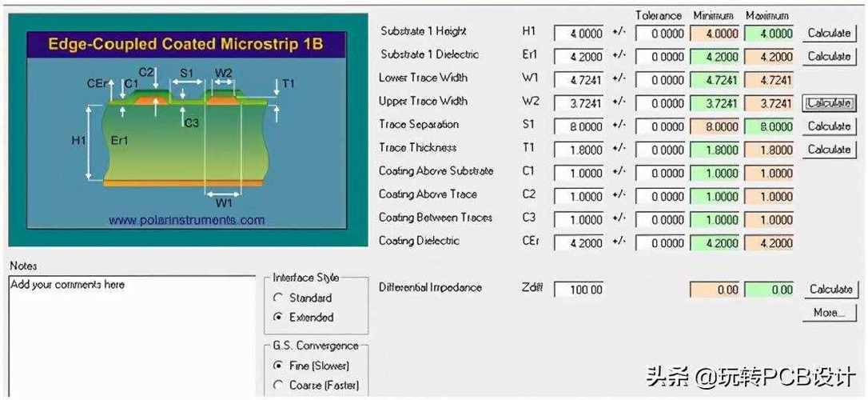Calculate the Substrate 1 Height
Screen dimensions: 868x400
(x=830, y=34)
